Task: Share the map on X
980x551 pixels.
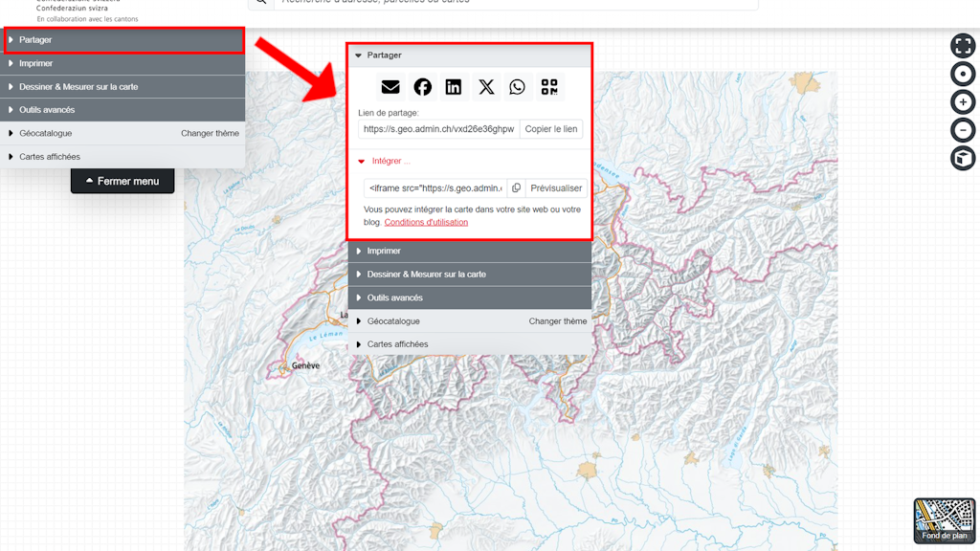Action: tap(486, 87)
